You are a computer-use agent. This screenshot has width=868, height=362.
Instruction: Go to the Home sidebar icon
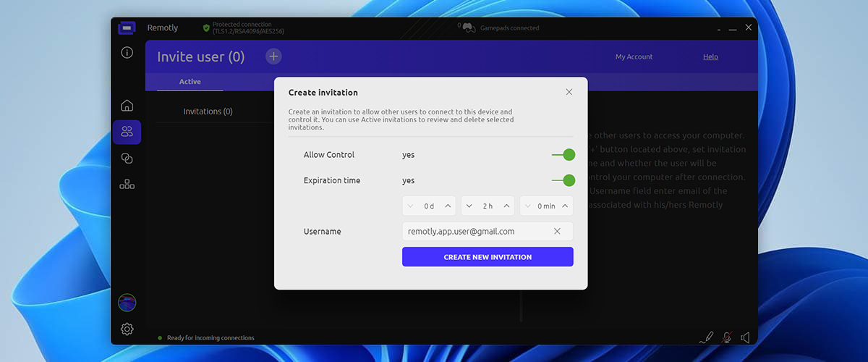point(127,106)
